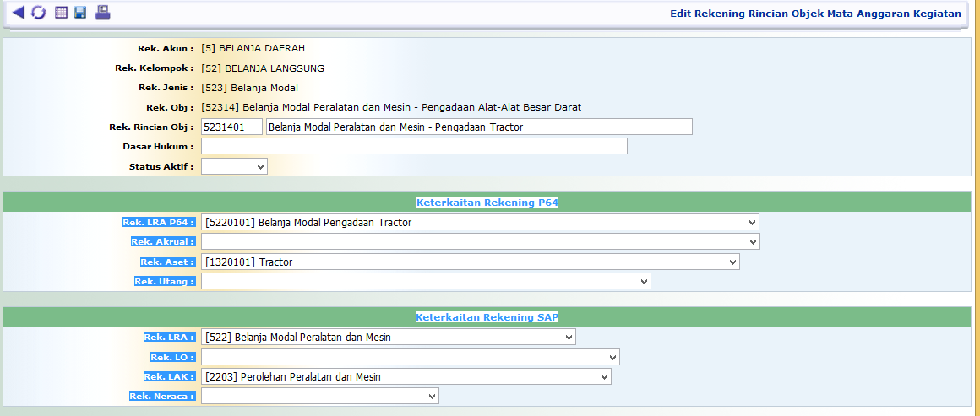Open the Rek. Utang dropdown
The height and width of the screenshot is (416, 980).
426,281
